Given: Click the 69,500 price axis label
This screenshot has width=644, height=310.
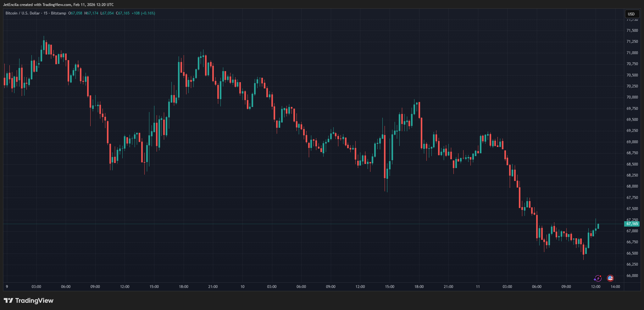Looking at the screenshot, I should point(632,120).
